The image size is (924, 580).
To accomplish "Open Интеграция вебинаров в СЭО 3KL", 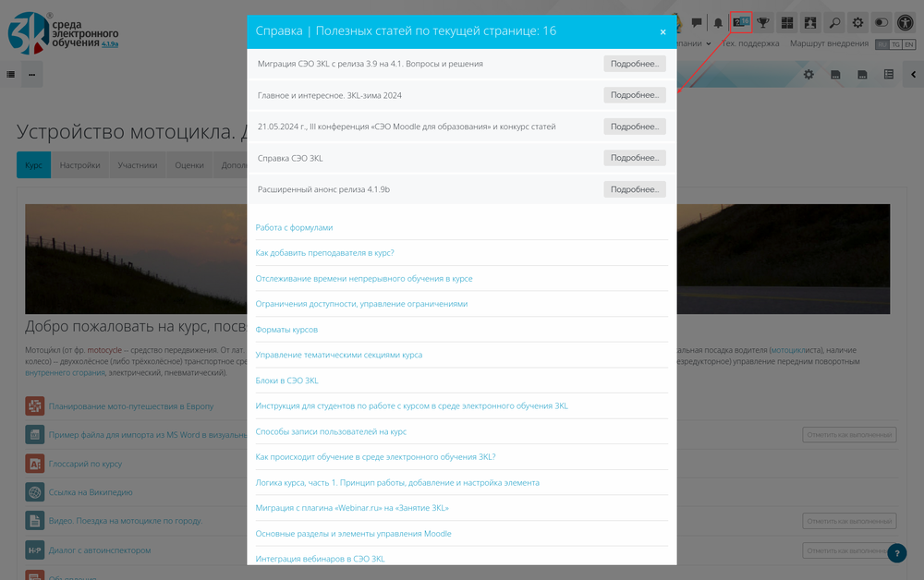I will tap(320, 559).
